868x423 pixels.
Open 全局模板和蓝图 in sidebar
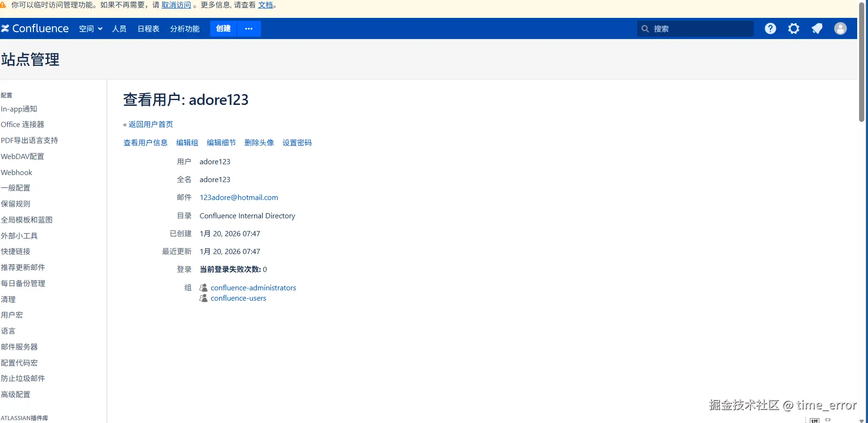(27, 220)
